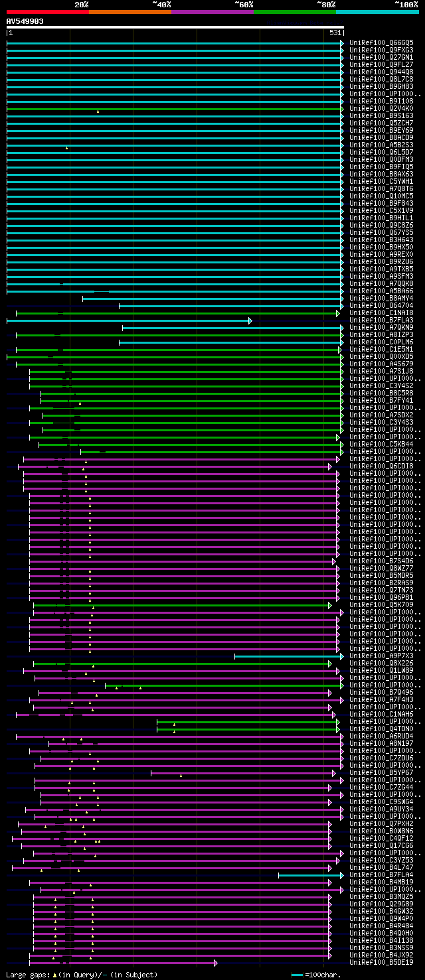Click UniRef100_A5BA66 entry
This screenshot has width=425, height=980.
coord(381,291)
